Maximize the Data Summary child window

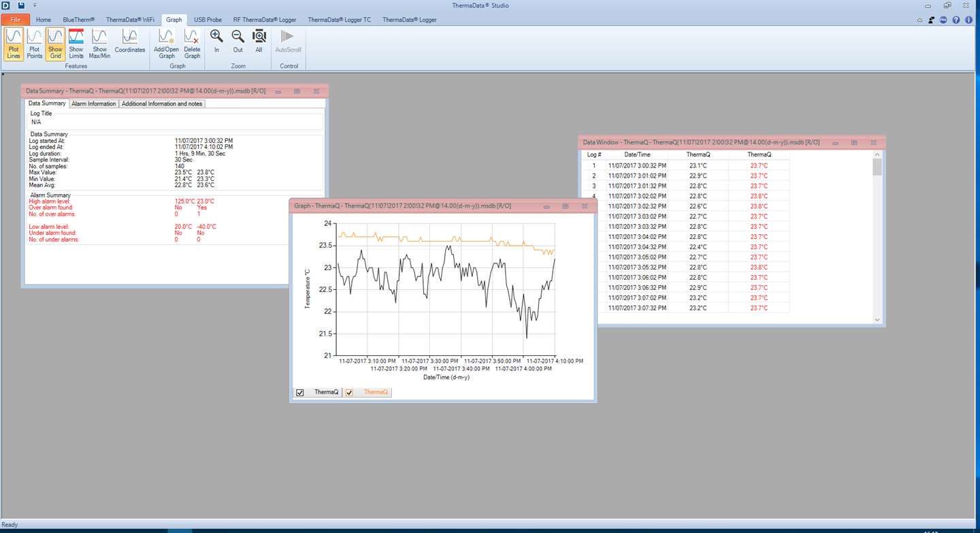pyautogui.click(x=297, y=91)
